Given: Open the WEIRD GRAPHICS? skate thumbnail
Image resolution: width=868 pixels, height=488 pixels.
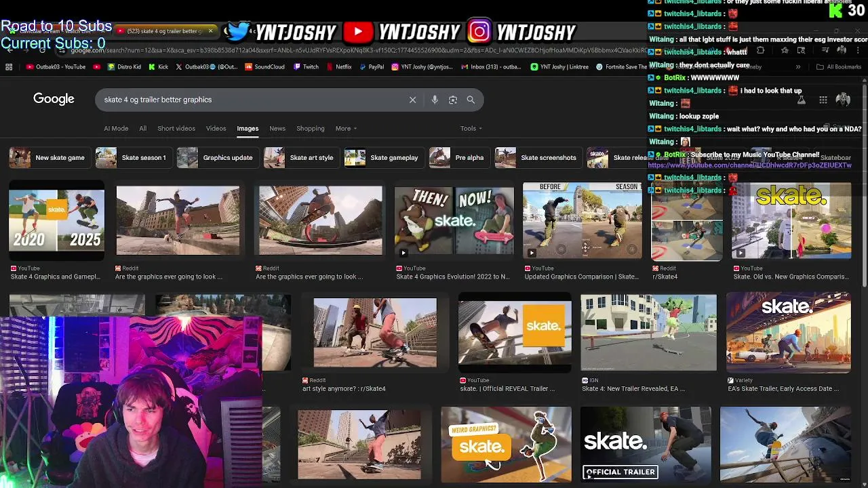Looking at the screenshot, I should [x=506, y=444].
